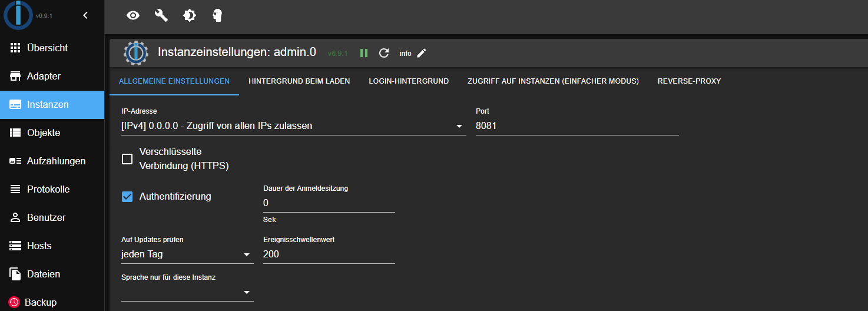Click the head expert mode icon
This screenshot has width=868, height=311.
pyautogui.click(x=217, y=15)
